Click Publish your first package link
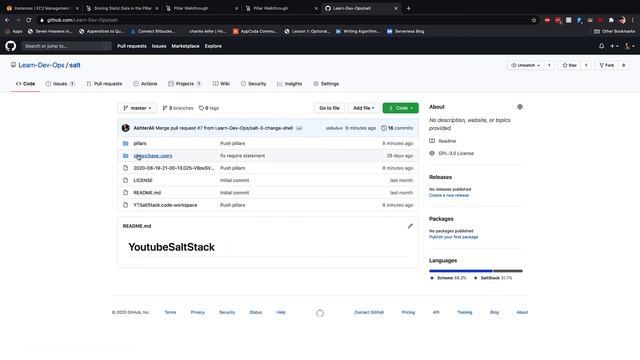The height and width of the screenshot is (360, 640). tap(453, 237)
